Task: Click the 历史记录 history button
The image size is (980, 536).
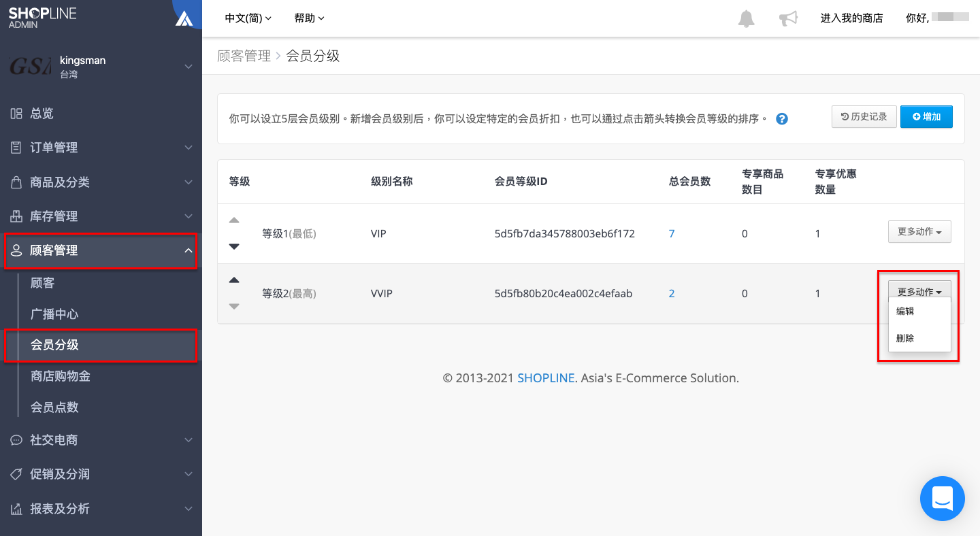Action: (864, 117)
